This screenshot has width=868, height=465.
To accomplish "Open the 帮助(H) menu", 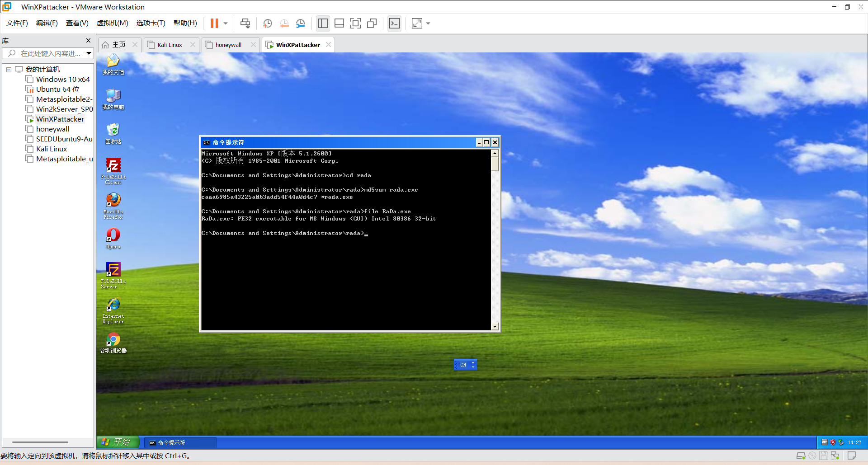I will (x=185, y=23).
